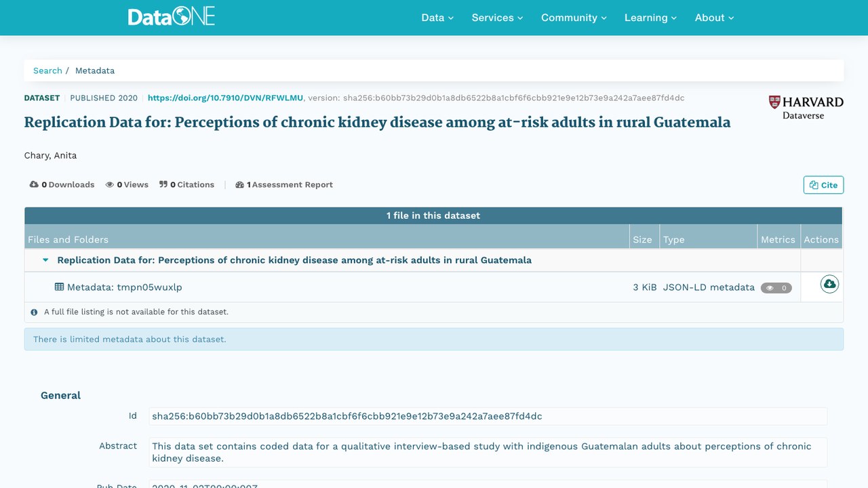Click the 3 KiB file size cell
This screenshot has height=488, width=868.
click(x=645, y=287)
